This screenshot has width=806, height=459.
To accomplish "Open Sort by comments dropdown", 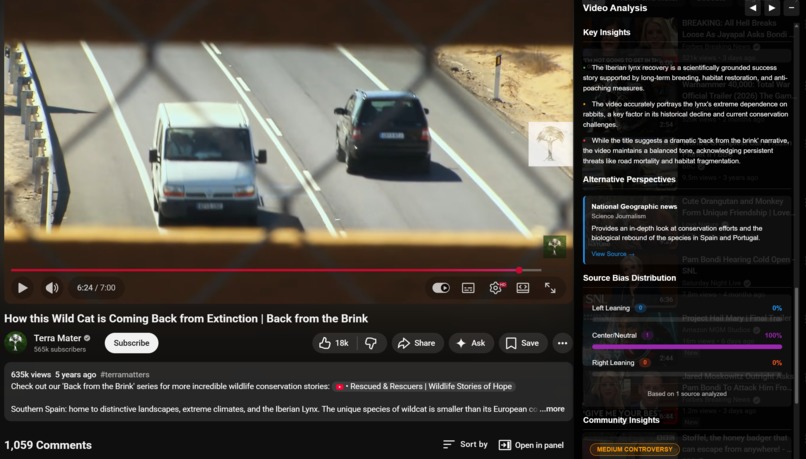I will [465, 444].
